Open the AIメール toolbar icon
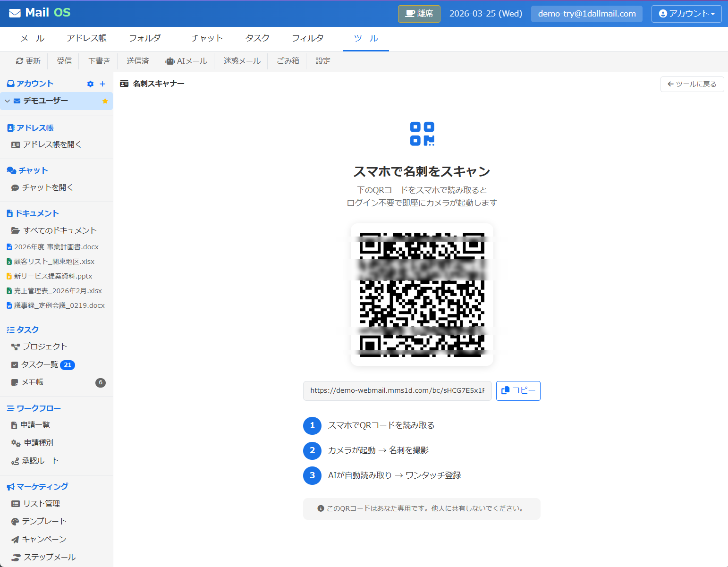Screen dimensions: 728x567 click(186, 61)
